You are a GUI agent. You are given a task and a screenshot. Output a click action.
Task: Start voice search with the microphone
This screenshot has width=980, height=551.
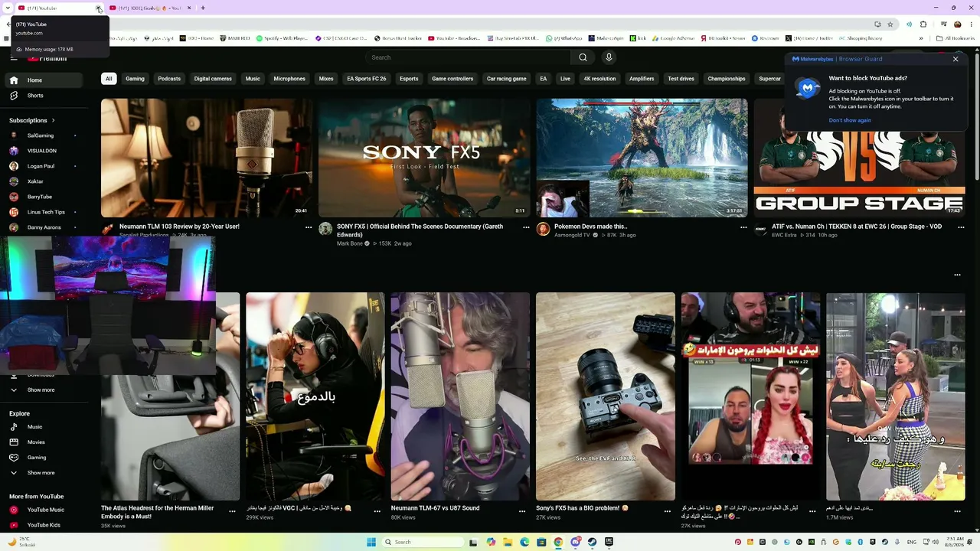(609, 57)
